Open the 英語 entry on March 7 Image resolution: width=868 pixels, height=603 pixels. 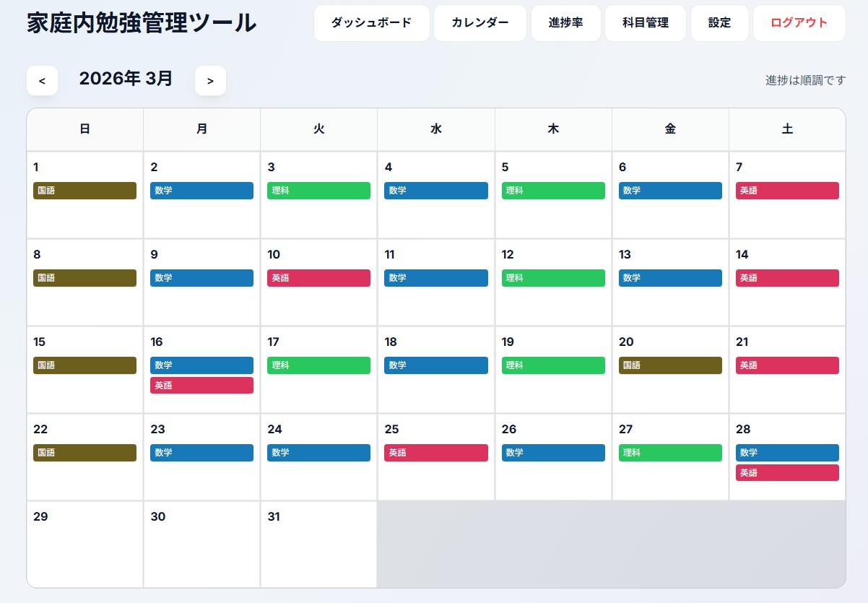click(787, 191)
